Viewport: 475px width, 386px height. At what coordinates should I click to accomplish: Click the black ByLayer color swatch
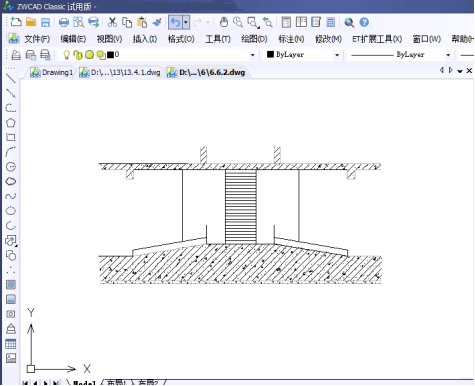click(x=270, y=54)
